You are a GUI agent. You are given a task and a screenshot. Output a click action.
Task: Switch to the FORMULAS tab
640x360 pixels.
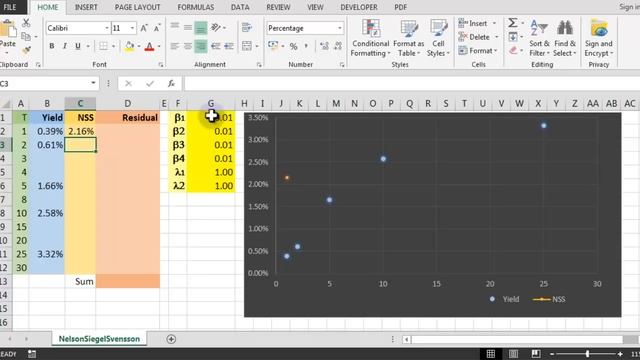click(x=196, y=7)
